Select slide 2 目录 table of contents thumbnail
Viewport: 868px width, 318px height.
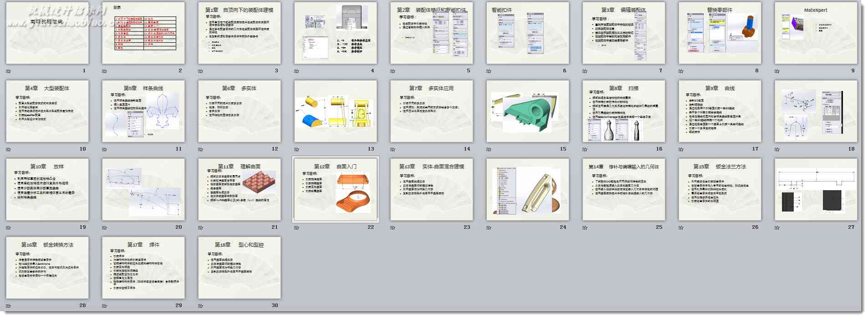coord(143,33)
